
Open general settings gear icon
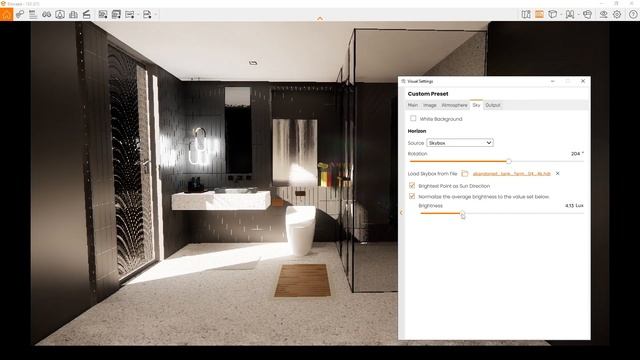coord(617,15)
